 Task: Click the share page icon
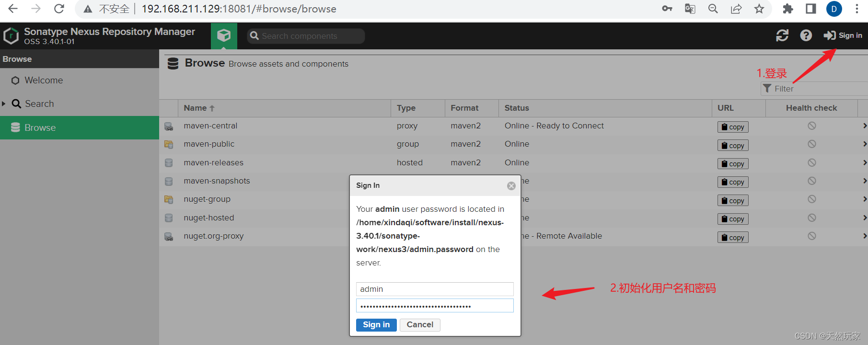click(x=736, y=9)
